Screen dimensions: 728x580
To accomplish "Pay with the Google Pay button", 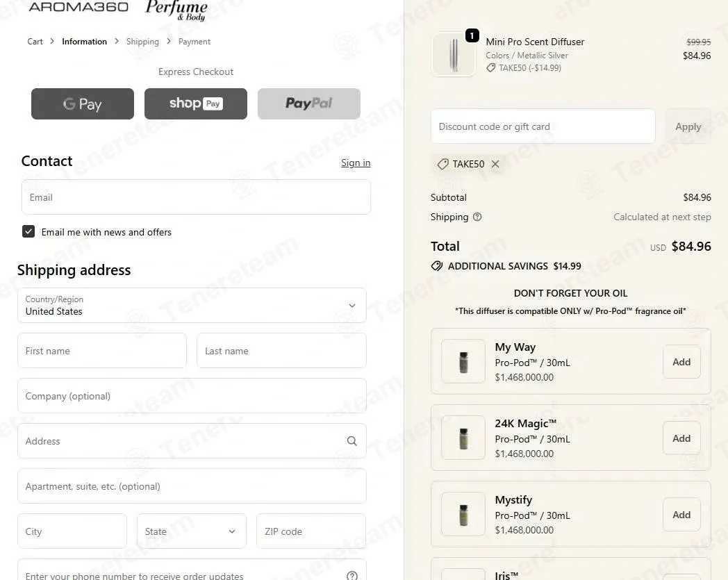I will [x=83, y=103].
